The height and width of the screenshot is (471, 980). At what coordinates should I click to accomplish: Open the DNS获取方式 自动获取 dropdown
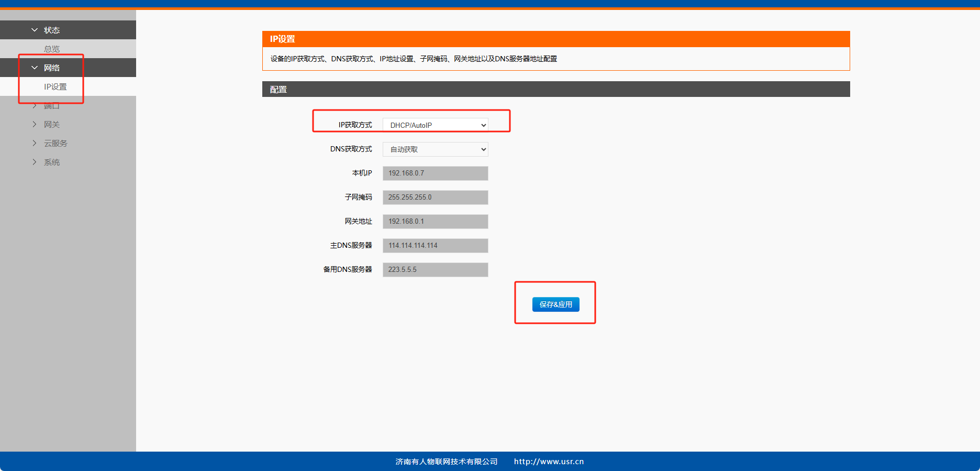(x=435, y=149)
